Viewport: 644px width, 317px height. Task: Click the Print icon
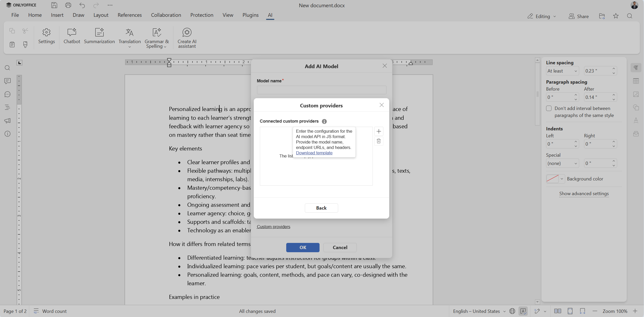coord(68,5)
